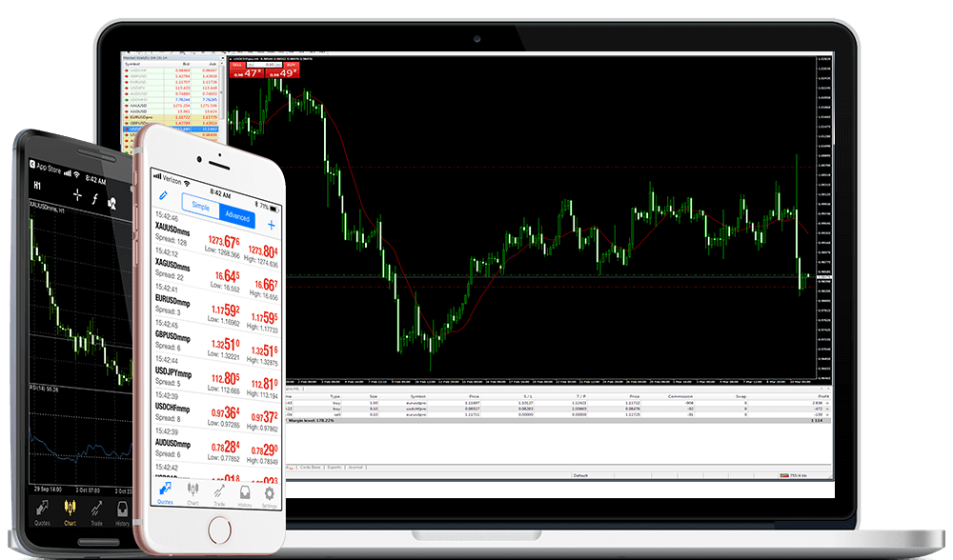Tap the trade person icon on black phone
Viewport: 953px width, 560px height.
click(112, 203)
